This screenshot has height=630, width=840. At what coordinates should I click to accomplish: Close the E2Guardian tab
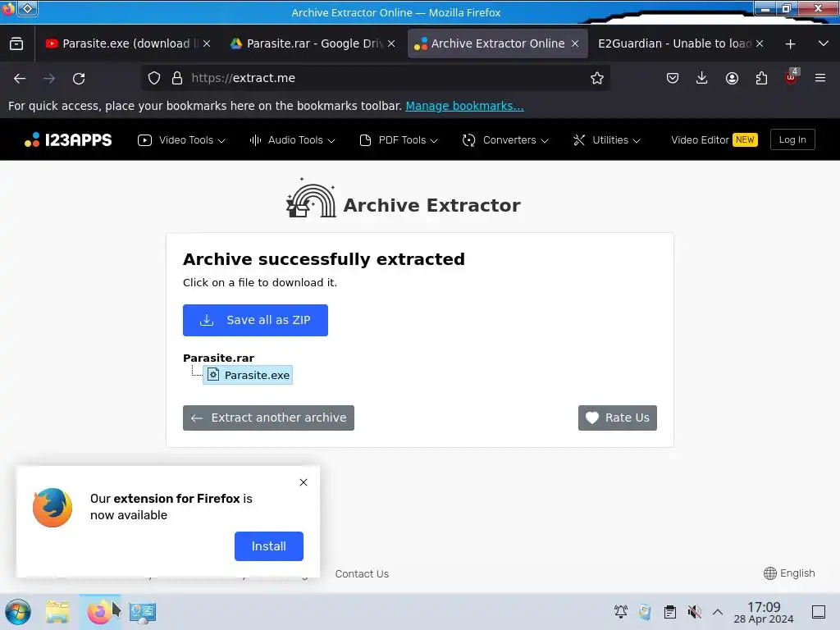[759, 44]
